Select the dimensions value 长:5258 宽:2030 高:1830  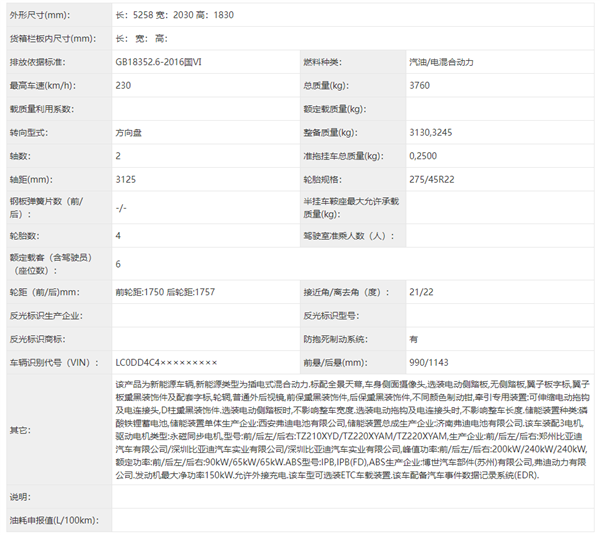click(x=174, y=15)
